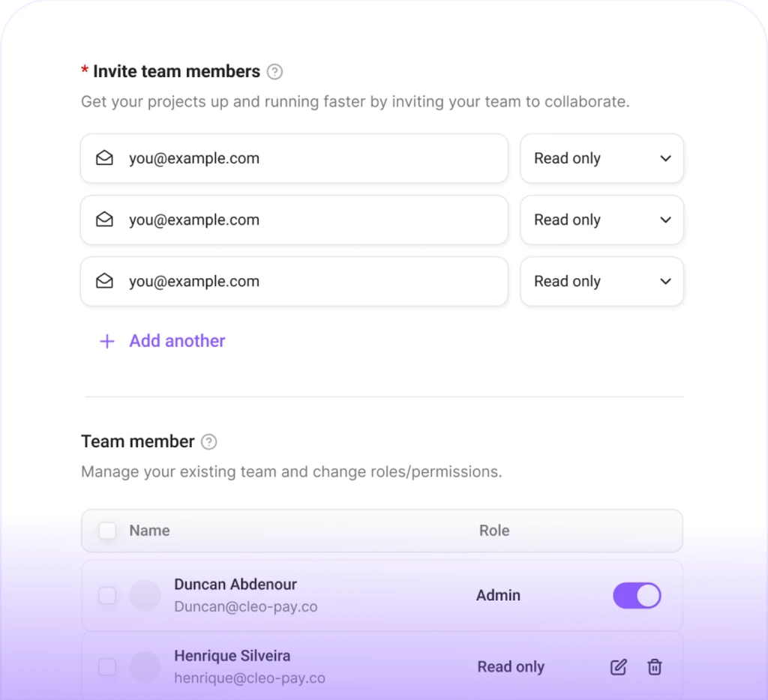Click the Role column header
Screen dimensions: 768x700
[x=494, y=530]
